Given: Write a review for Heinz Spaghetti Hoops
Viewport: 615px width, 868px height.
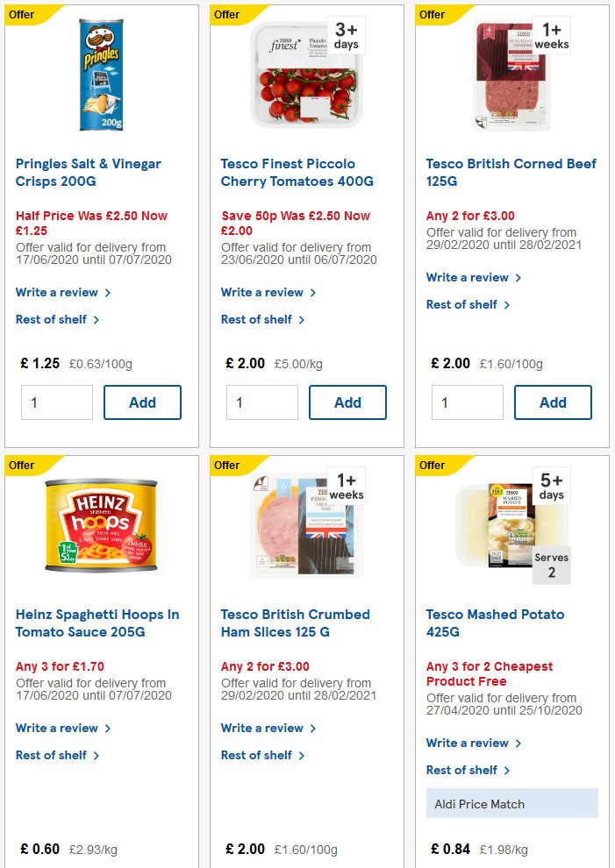Looking at the screenshot, I should [57, 728].
